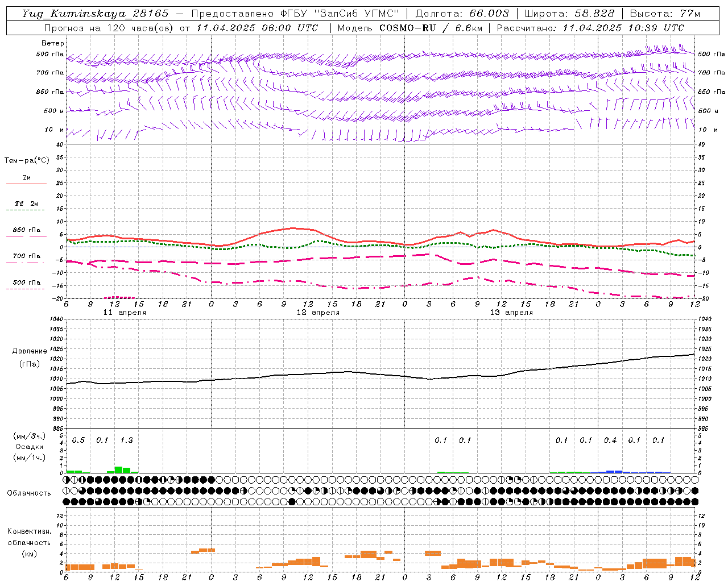728x582 pixels.
Task: Click the "Ветер" panel label
Action: click(x=53, y=43)
